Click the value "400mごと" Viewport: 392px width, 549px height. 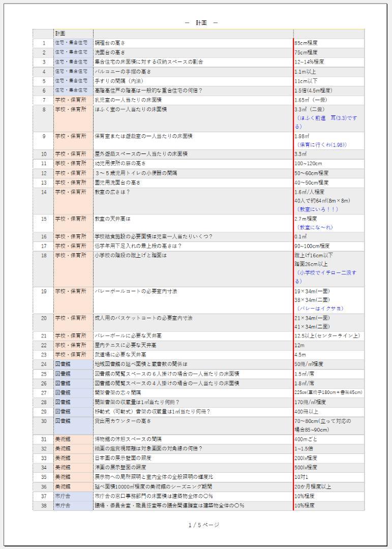click(306, 439)
